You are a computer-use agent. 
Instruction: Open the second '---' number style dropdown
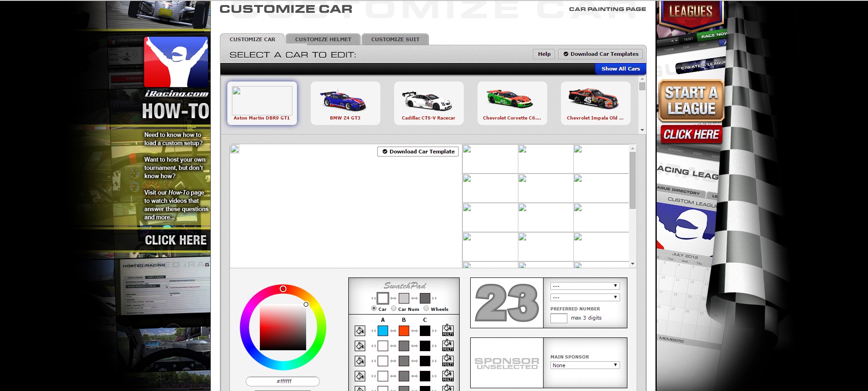click(585, 297)
